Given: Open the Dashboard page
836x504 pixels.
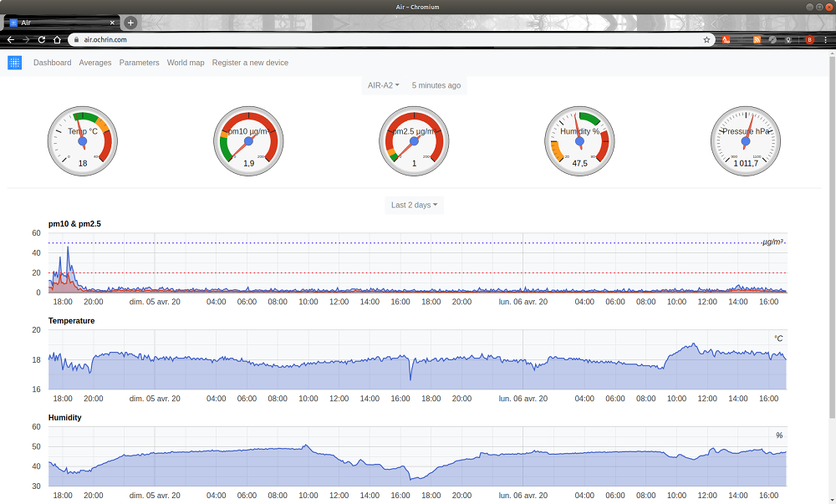Looking at the screenshot, I should pyautogui.click(x=52, y=63).
